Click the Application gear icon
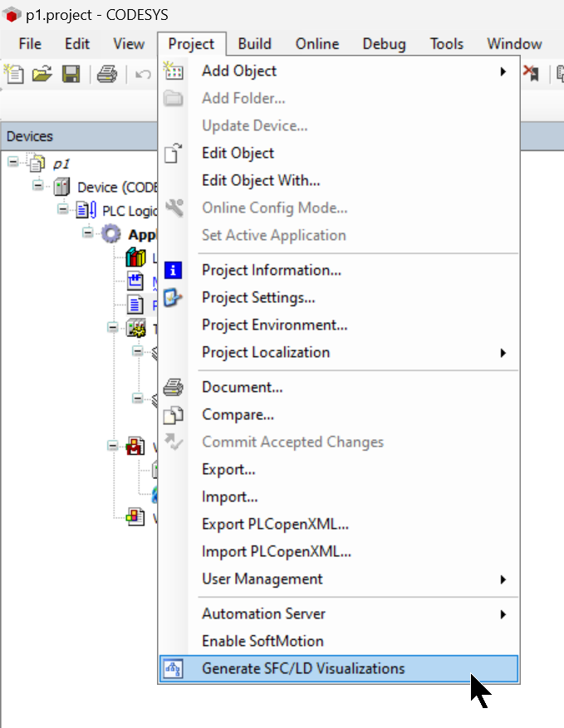 click(x=111, y=233)
